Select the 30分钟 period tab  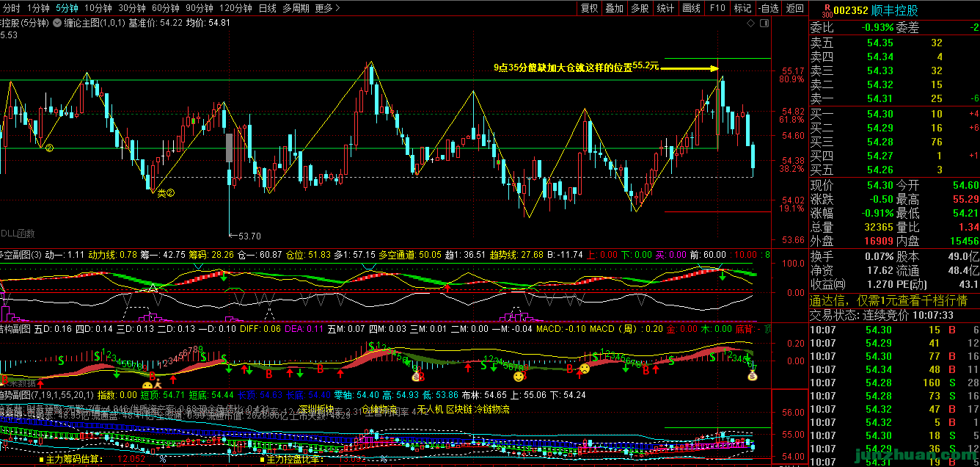132,8
